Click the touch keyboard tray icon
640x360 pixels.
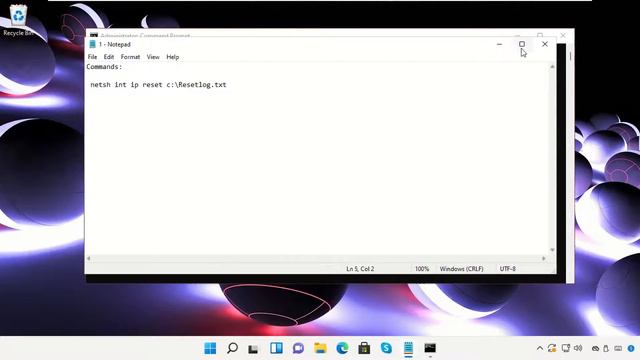point(618,349)
